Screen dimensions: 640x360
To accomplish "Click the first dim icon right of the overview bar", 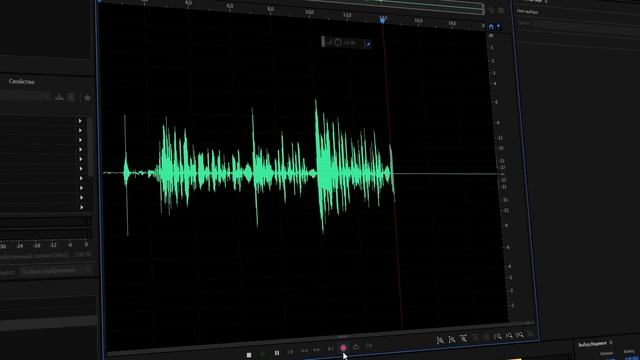I will (492, 10).
